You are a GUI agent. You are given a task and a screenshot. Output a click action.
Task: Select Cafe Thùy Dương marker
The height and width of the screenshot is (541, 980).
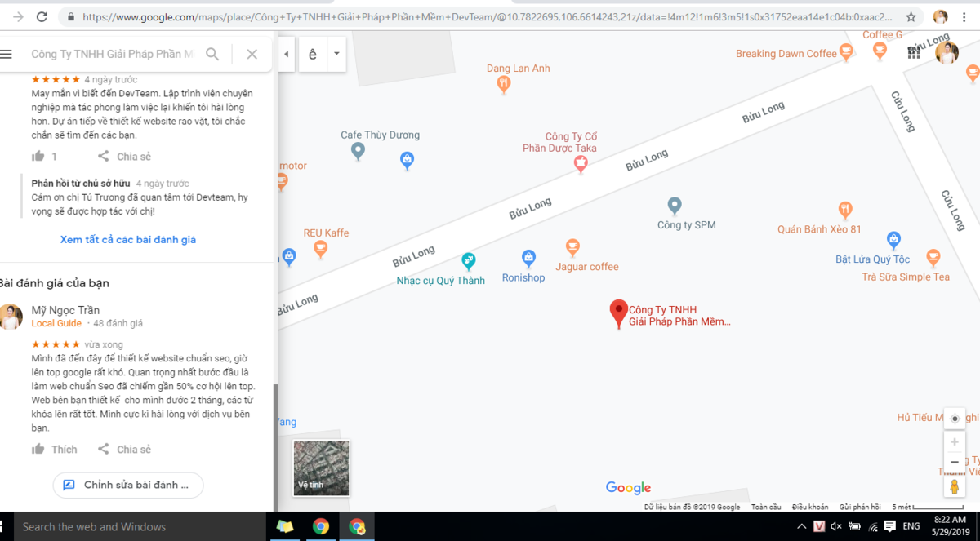click(358, 150)
